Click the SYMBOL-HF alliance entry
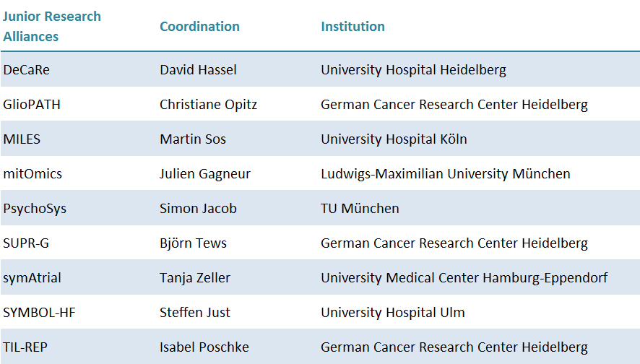 click(39, 313)
